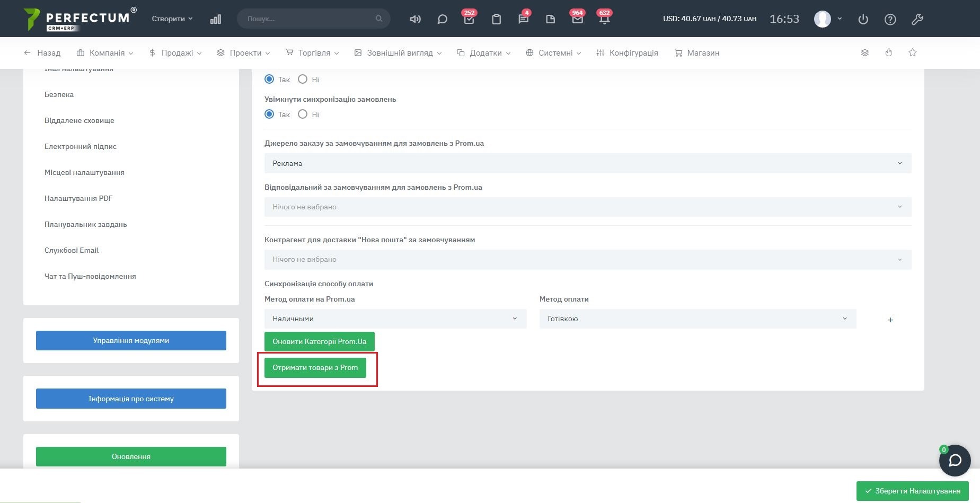The height and width of the screenshot is (503, 980).
Task: Click 'Отримати товари з Prom' button
Action: pos(315,367)
